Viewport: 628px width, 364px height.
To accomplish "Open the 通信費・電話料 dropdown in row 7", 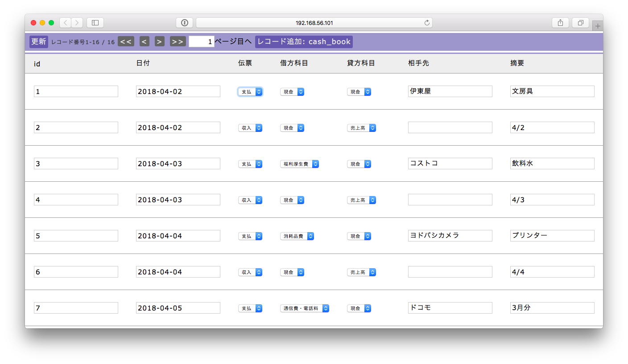I will 305,308.
